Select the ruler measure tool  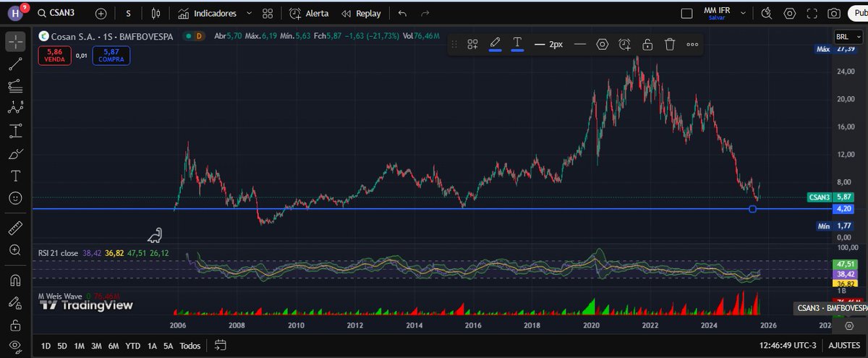click(x=15, y=229)
